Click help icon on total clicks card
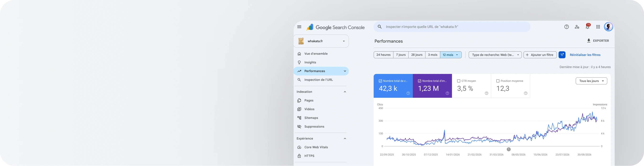Viewport: 644px width, 166px height. pos(408,93)
